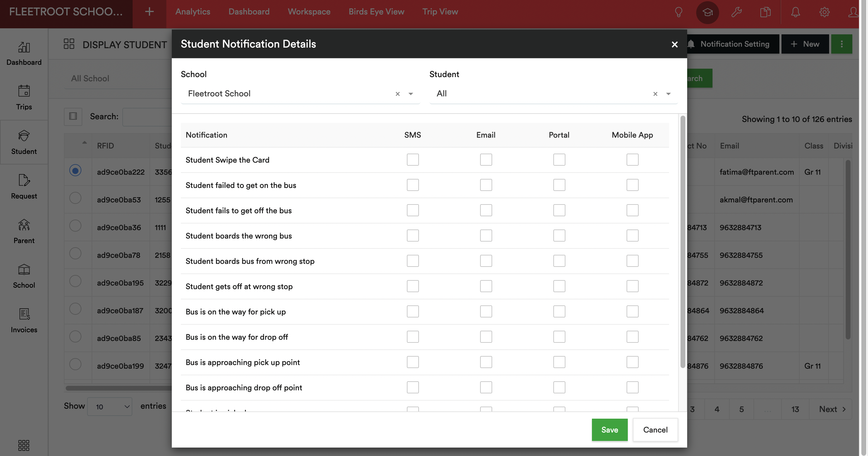The width and height of the screenshot is (868, 456).
Task: Click the Cancel button
Action: point(656,430)
